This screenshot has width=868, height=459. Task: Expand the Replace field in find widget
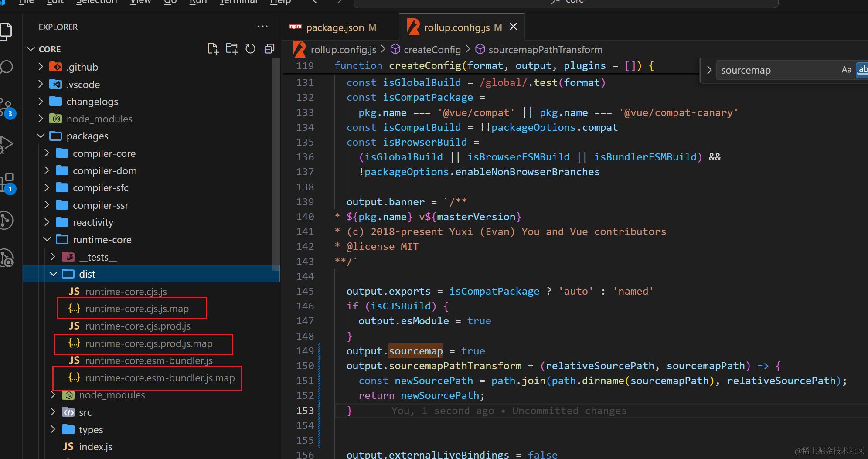tap(709, 70)
